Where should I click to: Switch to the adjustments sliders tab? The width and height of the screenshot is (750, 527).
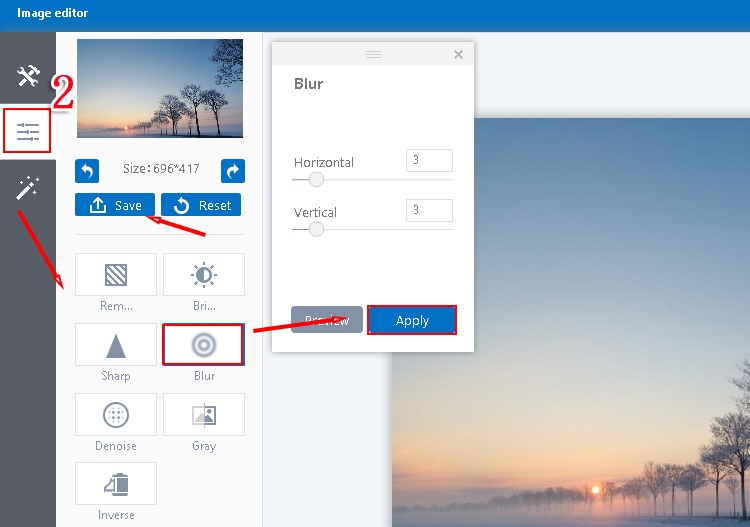tap(27, 131)
